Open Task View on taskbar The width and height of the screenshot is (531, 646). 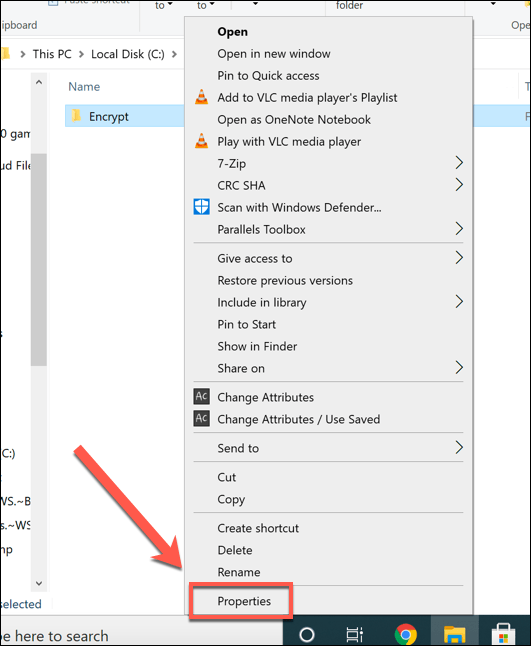(355, 634)
